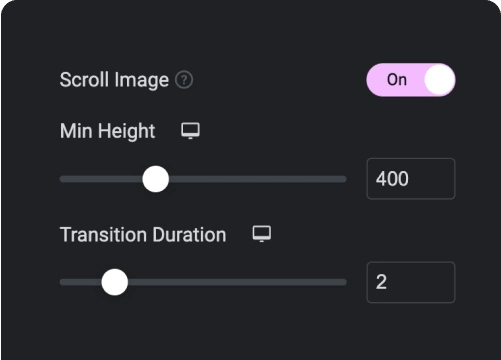501x360 pixels.
Task: Click the Scroll Image label text
Action: [x=114, y=80]
